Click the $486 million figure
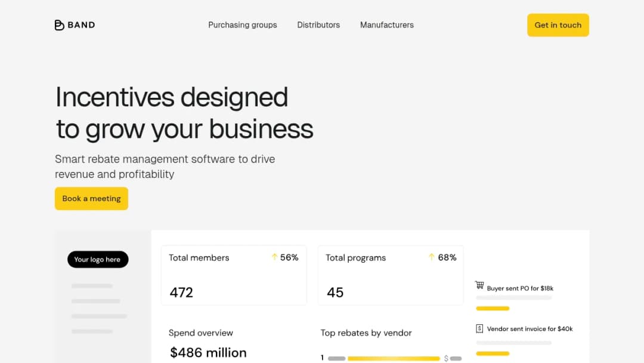 point(208,353)
